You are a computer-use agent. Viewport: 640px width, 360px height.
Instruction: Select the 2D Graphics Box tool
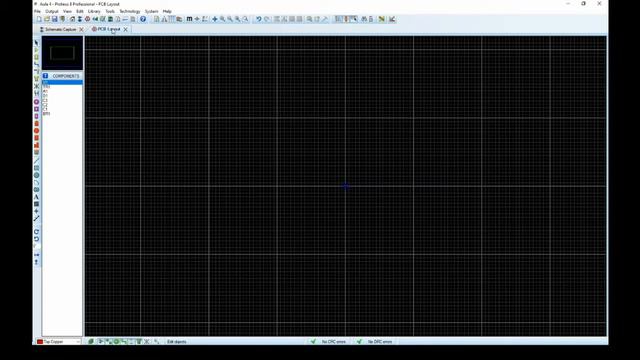point(36,168)
